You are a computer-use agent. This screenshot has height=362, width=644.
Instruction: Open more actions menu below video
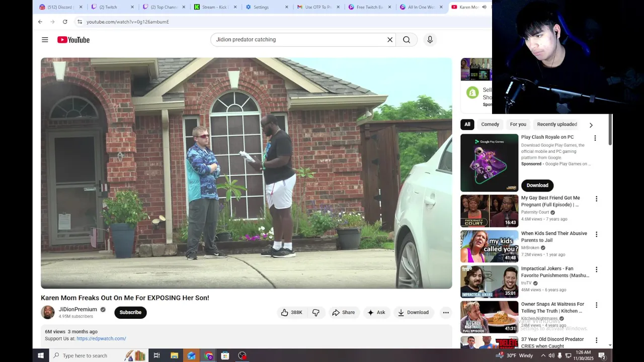446,312
